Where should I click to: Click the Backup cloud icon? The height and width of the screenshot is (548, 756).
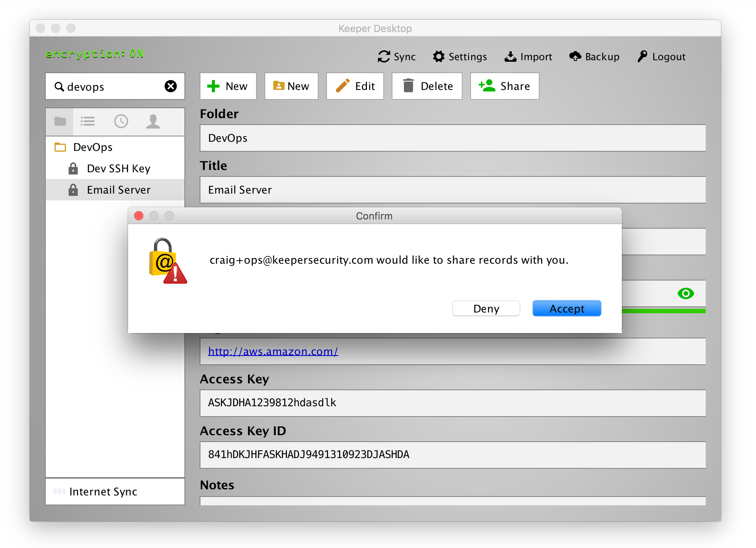[x=575, y=56]
